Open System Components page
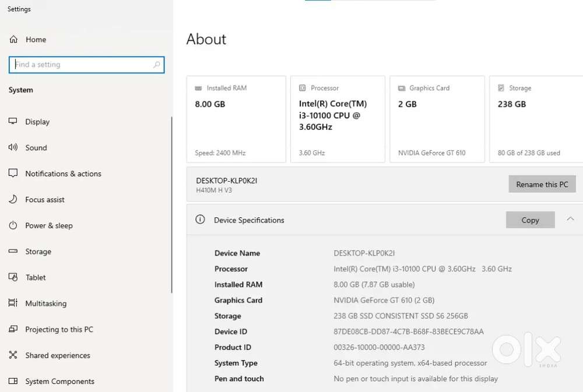The width and height of the screenshot is (583, 392). [x=59, y=382]
